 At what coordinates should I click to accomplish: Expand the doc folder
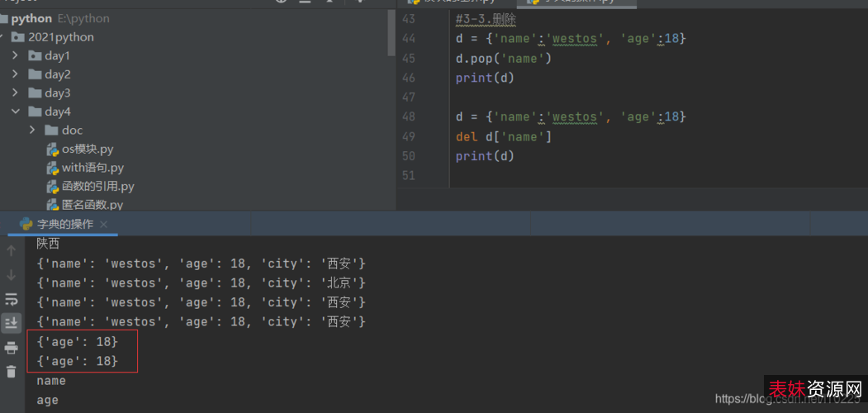click(x=33, y=131)
